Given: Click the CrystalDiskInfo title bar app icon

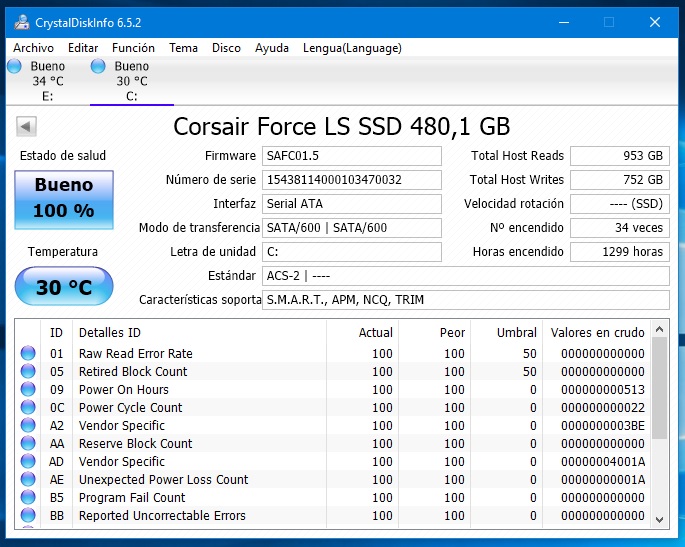Looking at the screenshot, I should click(21, 21).
